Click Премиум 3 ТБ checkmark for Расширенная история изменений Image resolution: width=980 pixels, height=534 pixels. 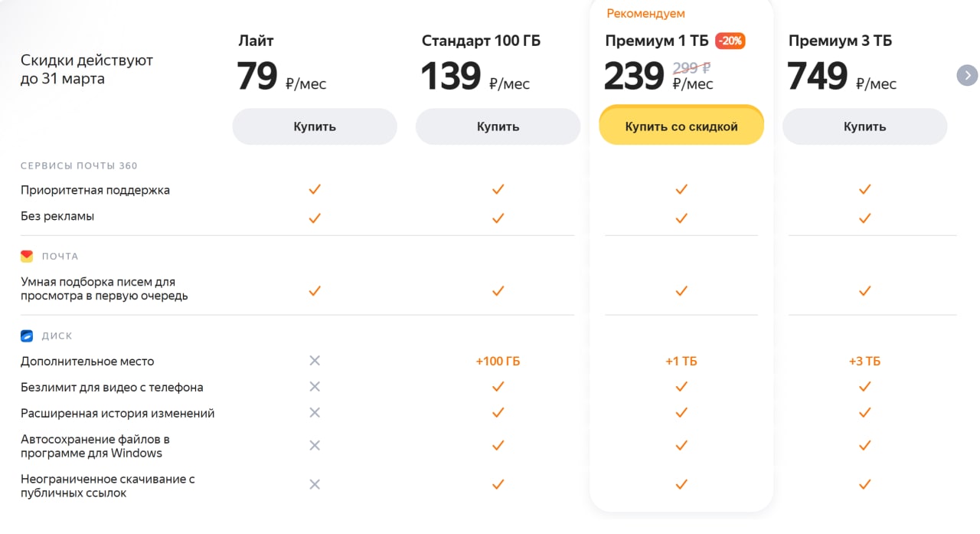865,412
